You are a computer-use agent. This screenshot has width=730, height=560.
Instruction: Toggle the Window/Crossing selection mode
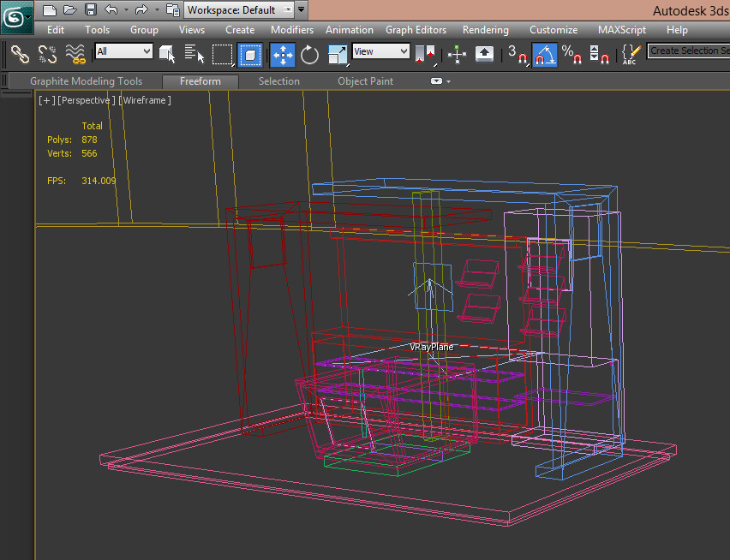(250, 55)
